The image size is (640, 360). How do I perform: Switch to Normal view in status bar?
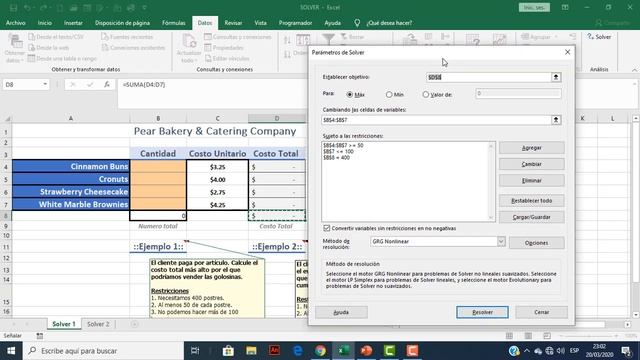[x=509, y=336]
